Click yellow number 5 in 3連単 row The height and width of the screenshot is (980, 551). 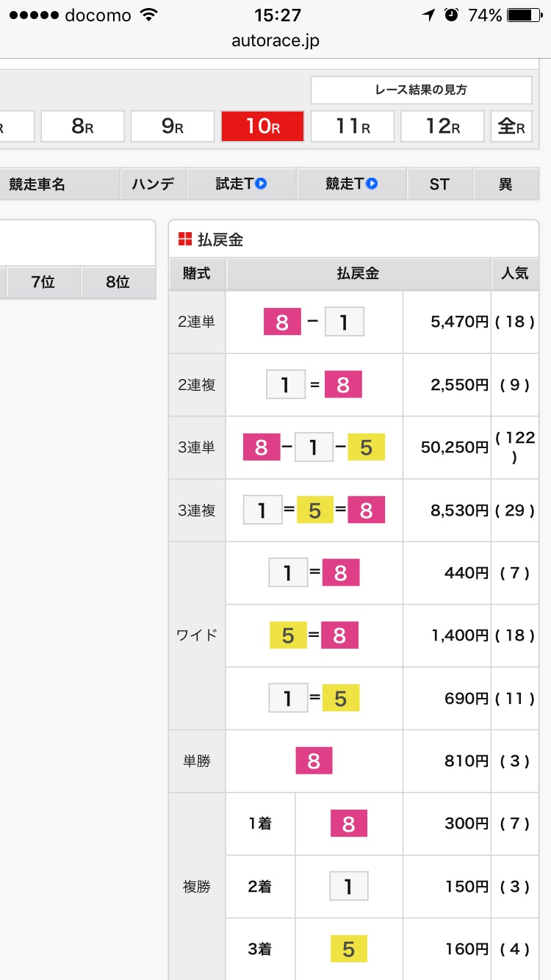coord(366,447)
